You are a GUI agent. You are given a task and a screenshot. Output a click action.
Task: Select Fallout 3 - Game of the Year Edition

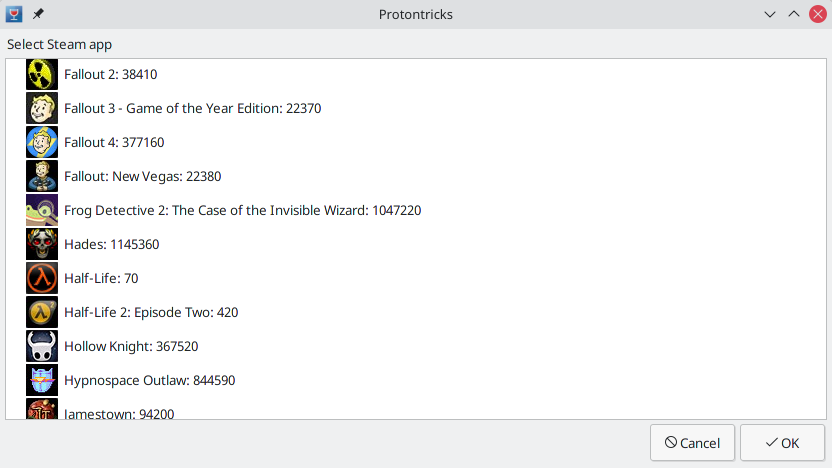[x=192, y=108]
